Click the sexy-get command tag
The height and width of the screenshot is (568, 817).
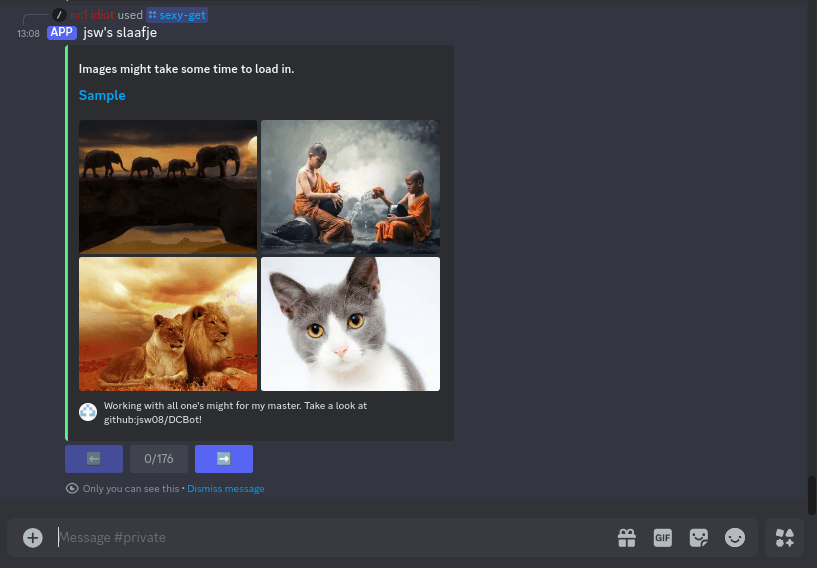tap(177, 15)
